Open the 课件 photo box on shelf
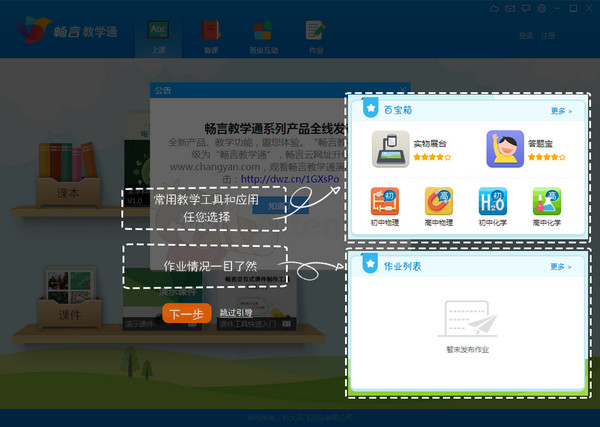600x427 pixels. pos(69,296)
